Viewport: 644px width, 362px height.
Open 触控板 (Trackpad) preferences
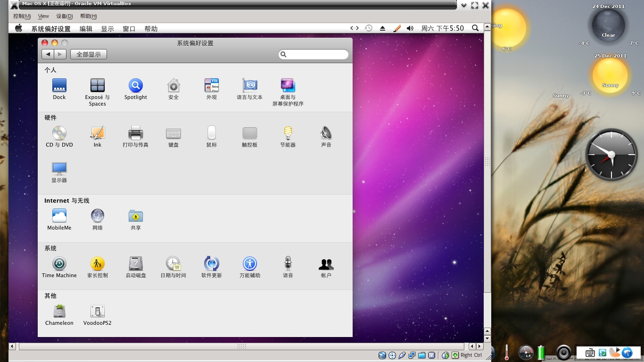click(250, 137)
